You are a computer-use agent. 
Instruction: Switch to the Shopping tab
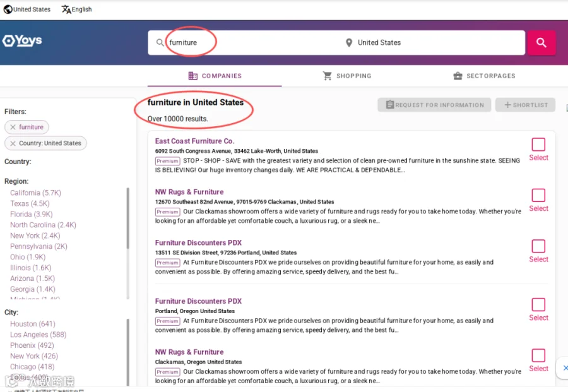(x=346, y=76)
